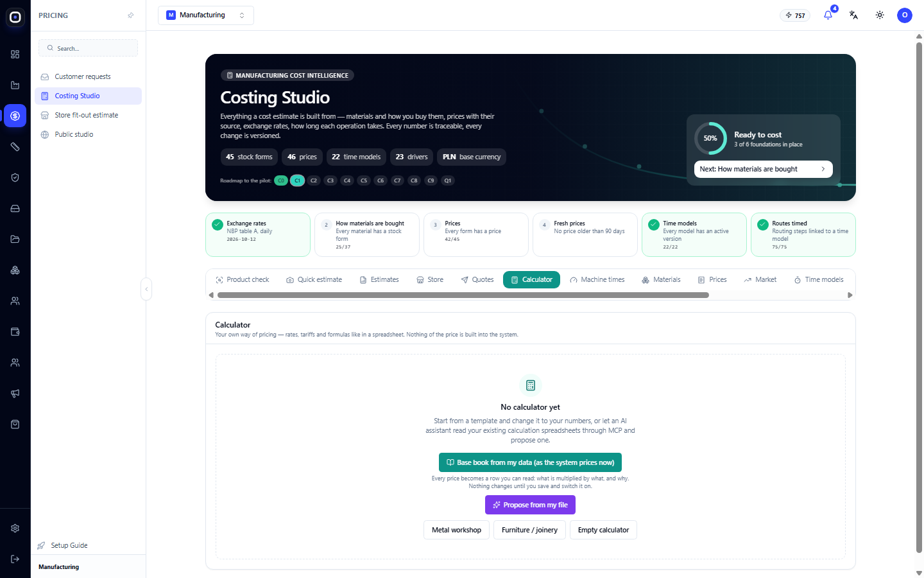This screenshot has height=578, width=924.
Task: Click the logout icon at rail bottom
Action: click(15, 559)
